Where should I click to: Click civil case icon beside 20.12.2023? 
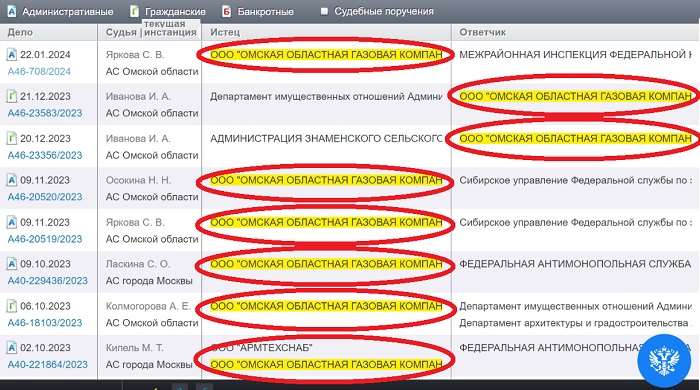click(x=12, y=138)
